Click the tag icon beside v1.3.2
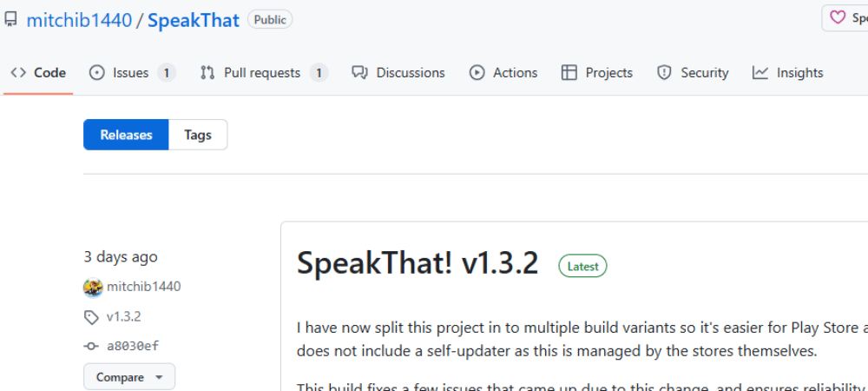Image resolution: width=868 pixels, height=391 pixels. (91, 317)
